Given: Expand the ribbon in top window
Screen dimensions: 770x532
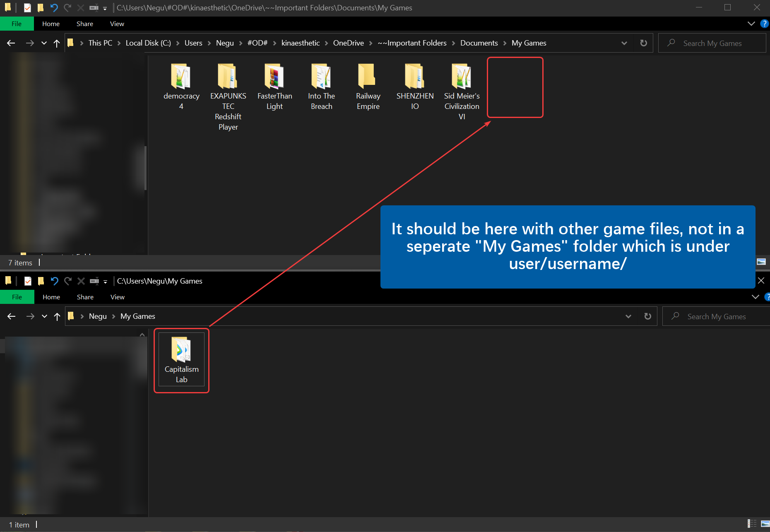Looking at the screenshot, I should 751,24.
